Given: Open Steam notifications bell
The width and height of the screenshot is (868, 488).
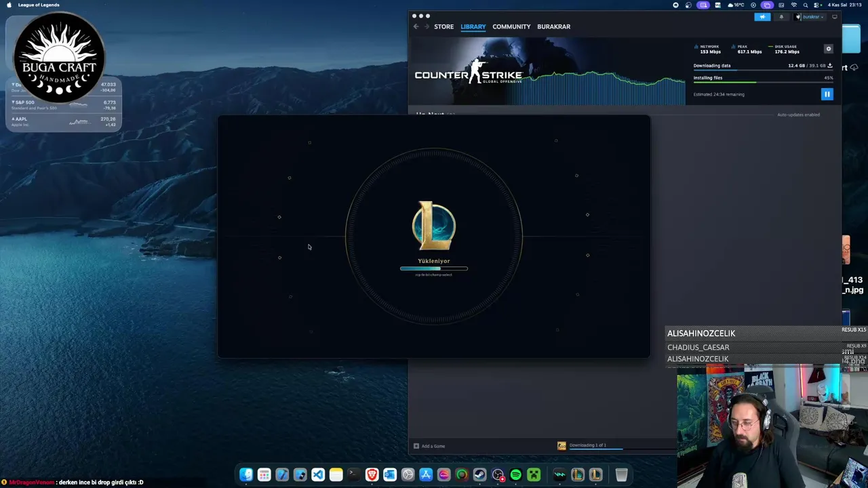Looking at the screenshot, I should point(781,17).
